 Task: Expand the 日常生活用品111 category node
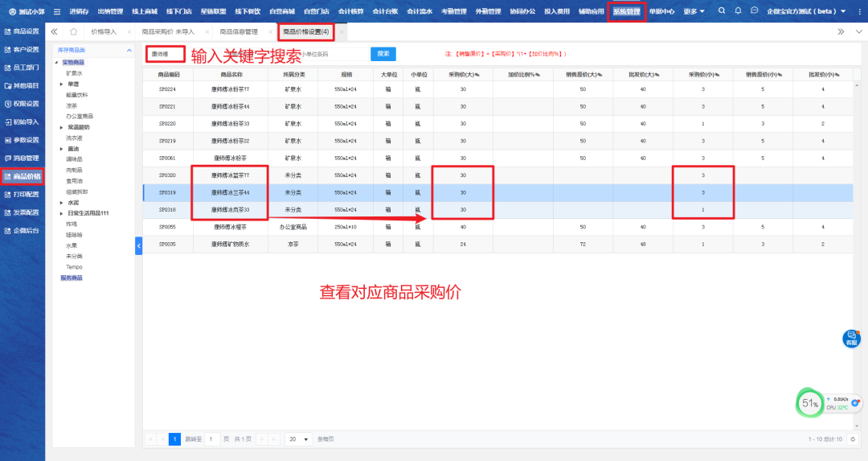(x=61, y=212)
